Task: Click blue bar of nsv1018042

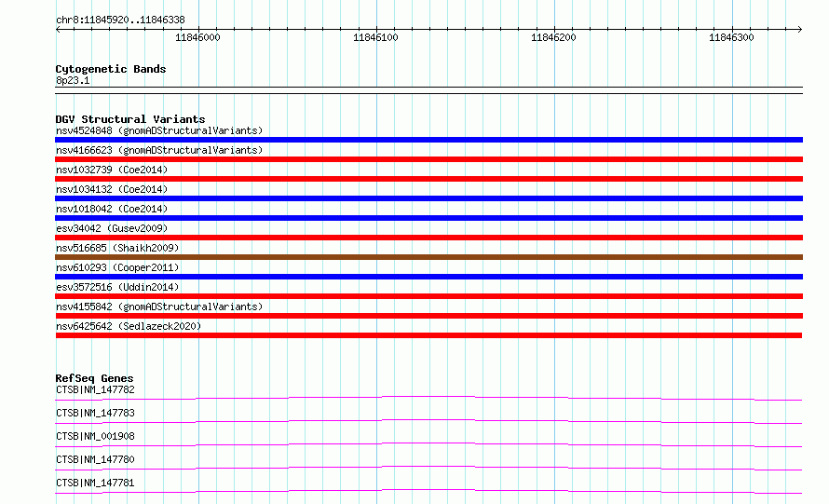Action: 428,218
